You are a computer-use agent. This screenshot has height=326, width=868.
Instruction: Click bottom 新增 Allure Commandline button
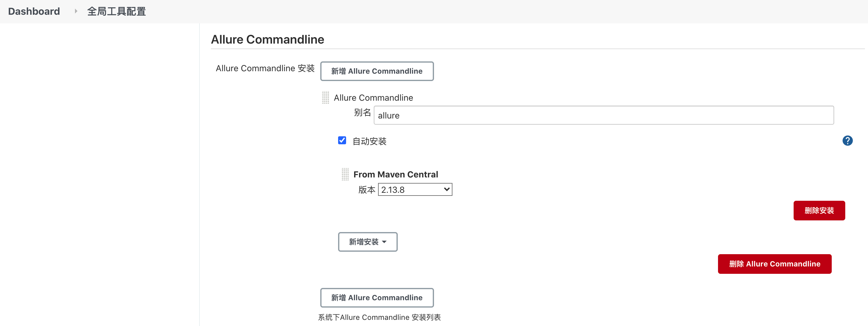point(377,297)
